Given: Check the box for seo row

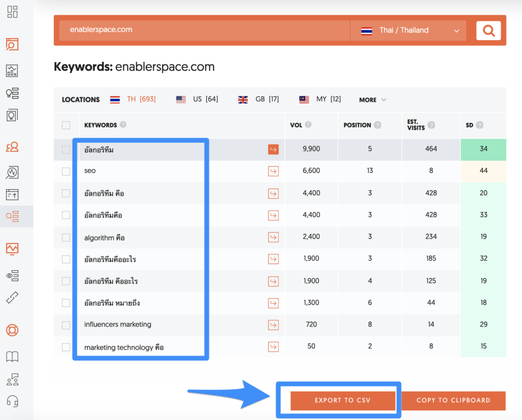Looking at the screenshot, I should [x=66, y=171].
